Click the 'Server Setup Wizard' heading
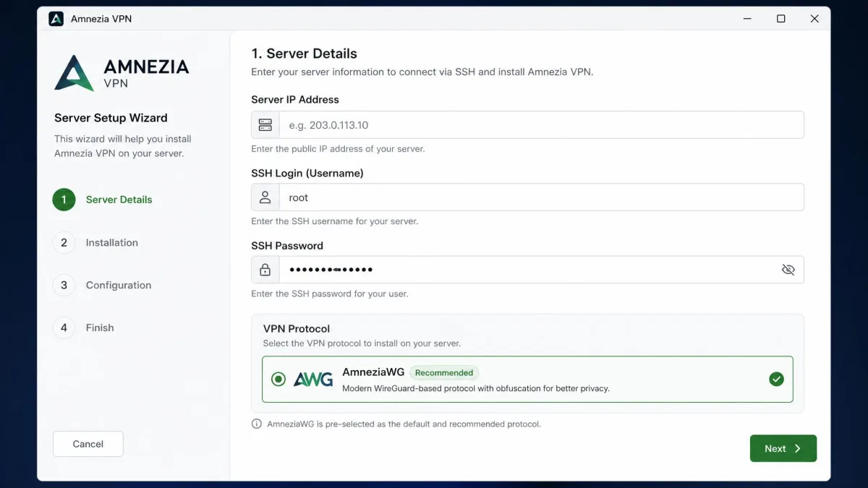This screenshot has width=868, height=488. pos(111,118)
